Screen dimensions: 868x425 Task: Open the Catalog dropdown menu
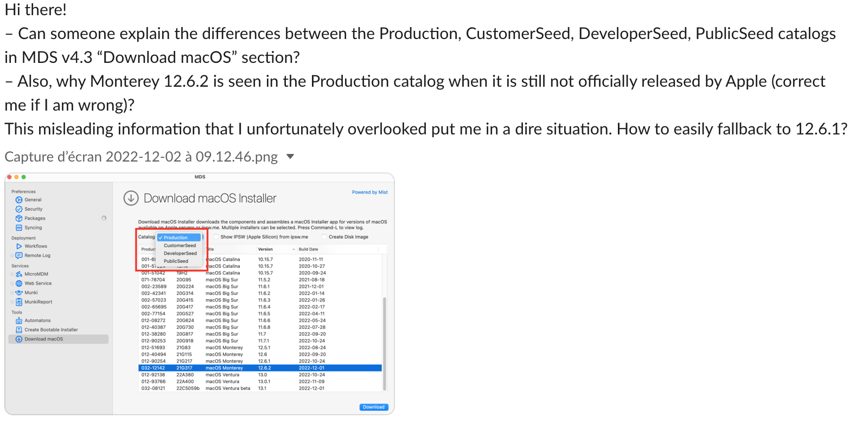[x=177, y=237]
